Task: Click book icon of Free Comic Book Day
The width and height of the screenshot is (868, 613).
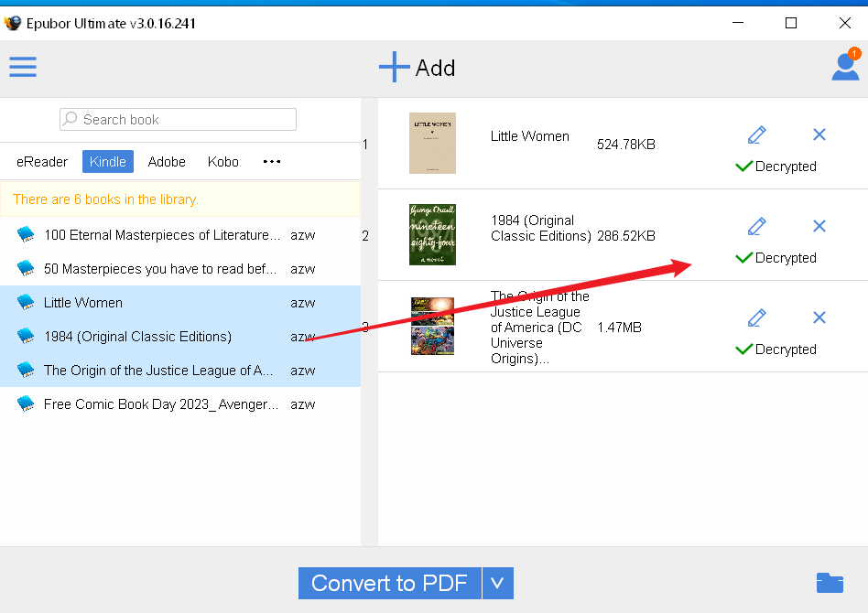Action: [26, 403]
